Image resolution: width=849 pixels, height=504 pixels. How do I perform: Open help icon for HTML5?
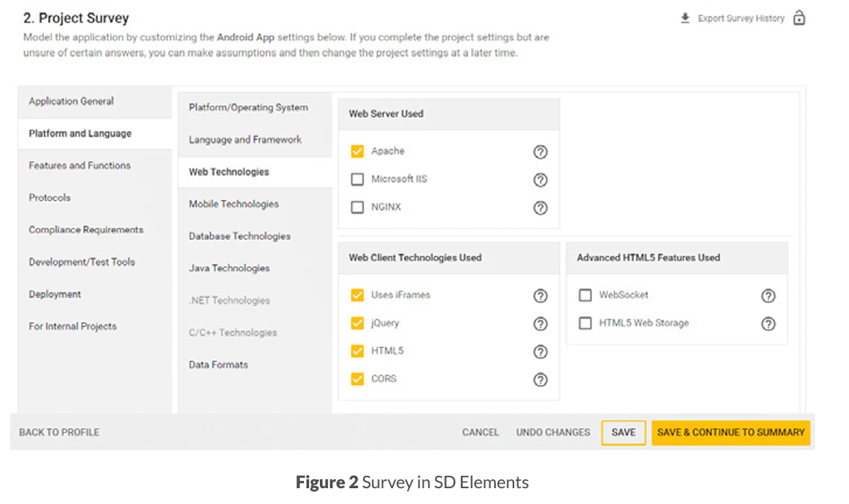(540, 352)
